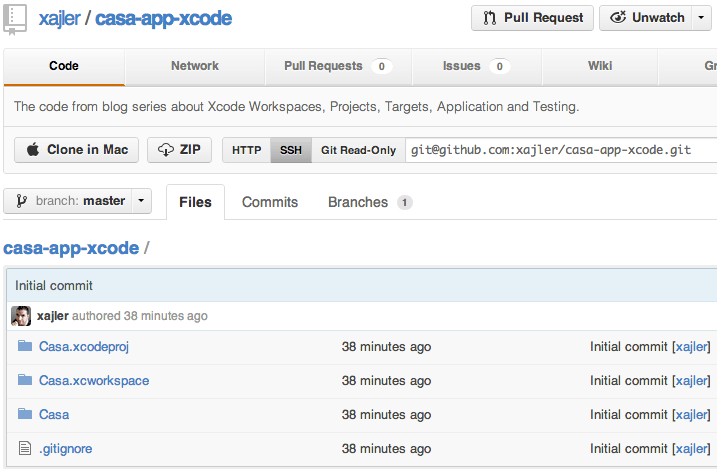Open the branch: master selector
Screen dimensions: 717x469
(77, 201)
